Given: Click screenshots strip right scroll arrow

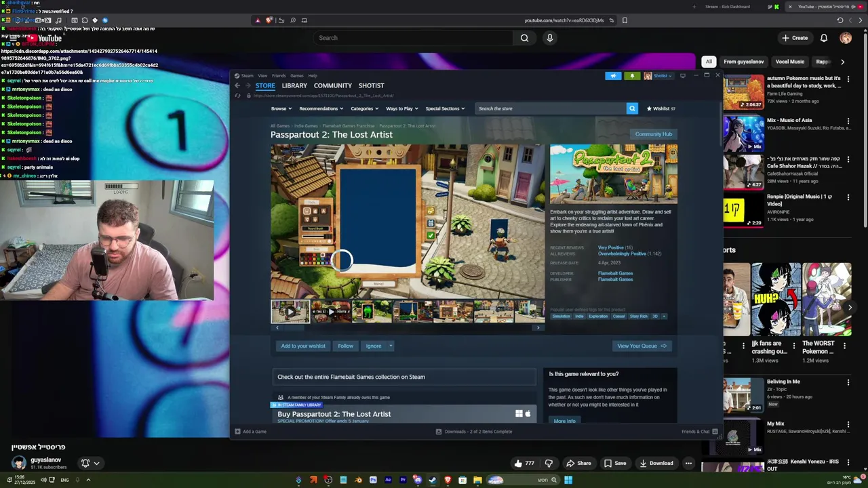Looking at the screenshot, I should 538,328.
